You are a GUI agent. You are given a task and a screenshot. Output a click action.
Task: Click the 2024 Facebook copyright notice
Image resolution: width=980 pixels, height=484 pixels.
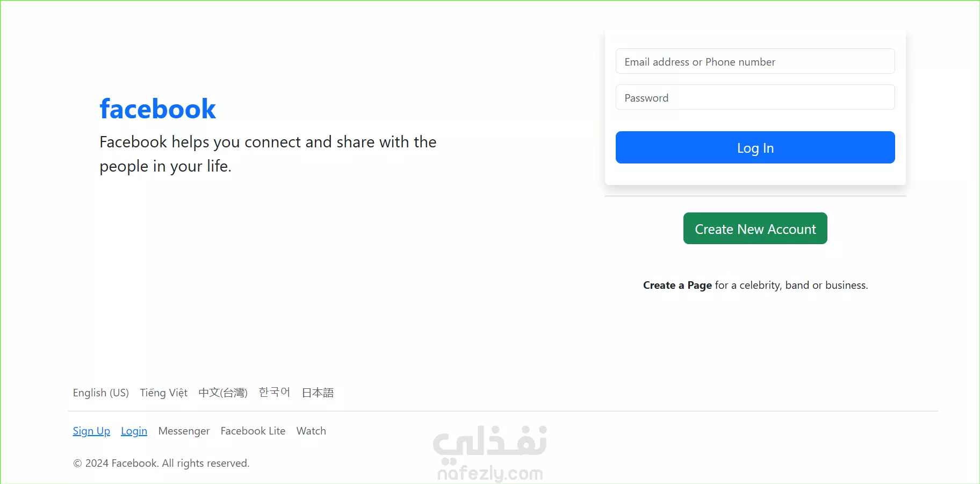pos(161,463)
